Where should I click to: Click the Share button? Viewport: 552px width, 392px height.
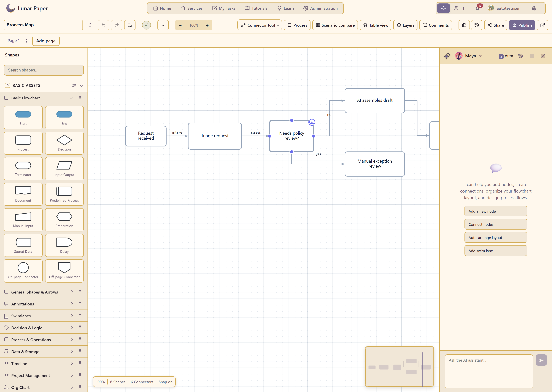coord(496,25)
